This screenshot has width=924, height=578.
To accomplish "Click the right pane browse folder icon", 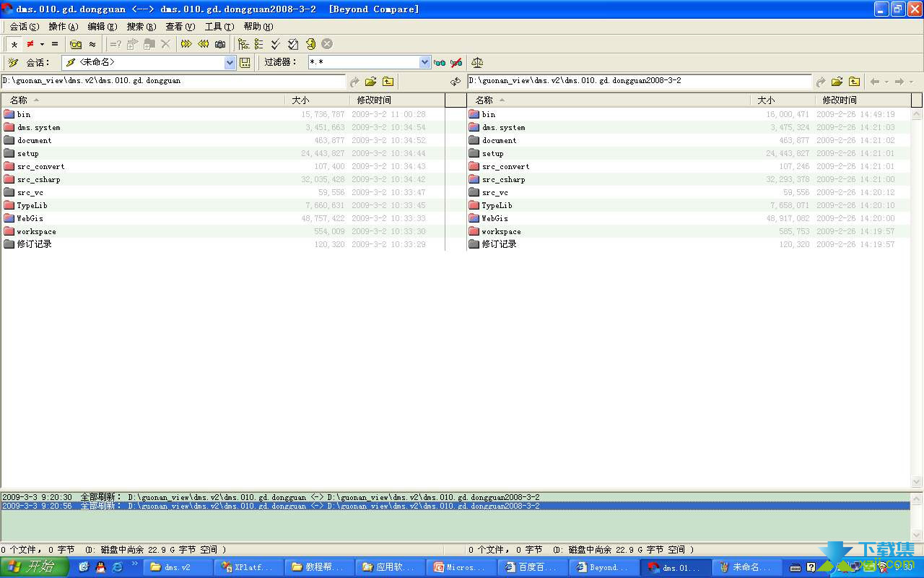I will coord(837,82).
